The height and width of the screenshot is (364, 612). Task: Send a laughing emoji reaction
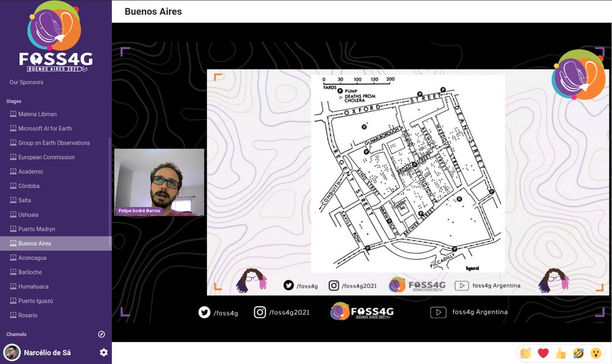(578, 353)
